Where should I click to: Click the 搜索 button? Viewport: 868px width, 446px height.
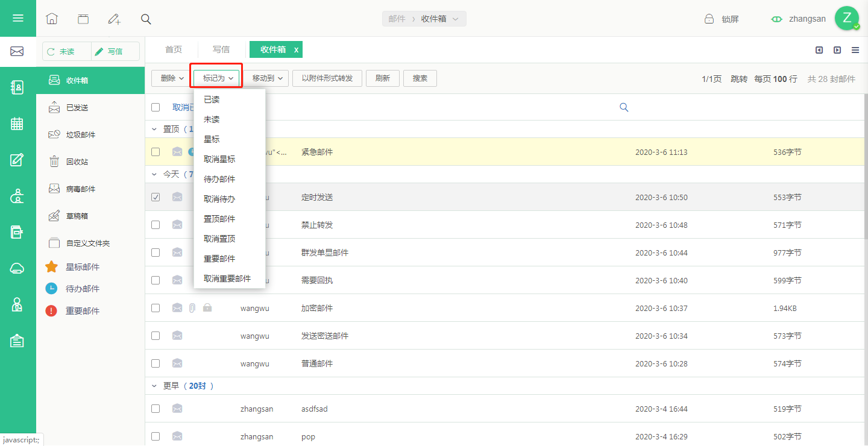pos(420,78)
